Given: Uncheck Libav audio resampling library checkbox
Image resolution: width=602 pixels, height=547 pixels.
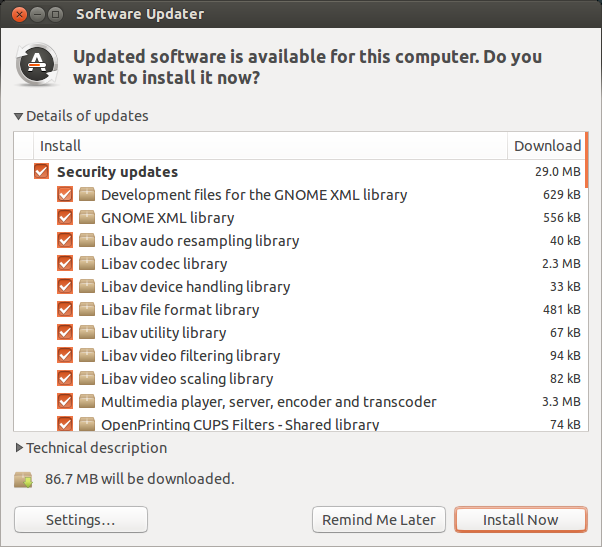Looking at the screenshot, I should (x=65, y=241).
